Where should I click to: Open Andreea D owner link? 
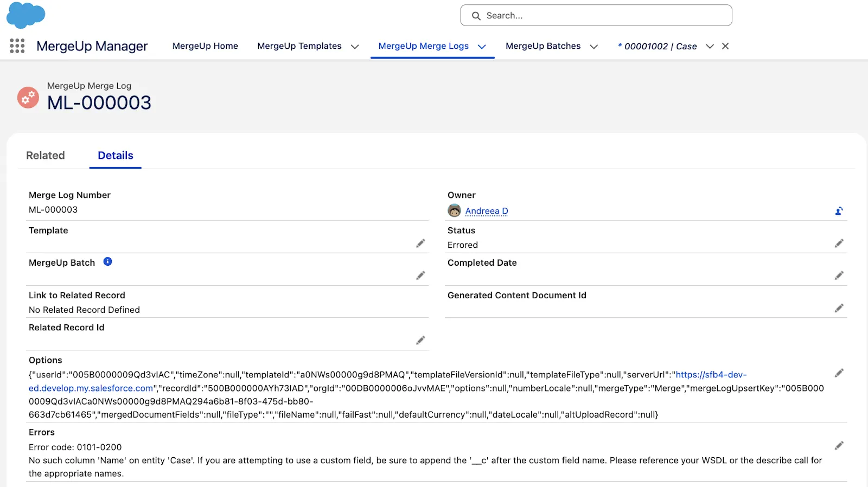point(486,211)
